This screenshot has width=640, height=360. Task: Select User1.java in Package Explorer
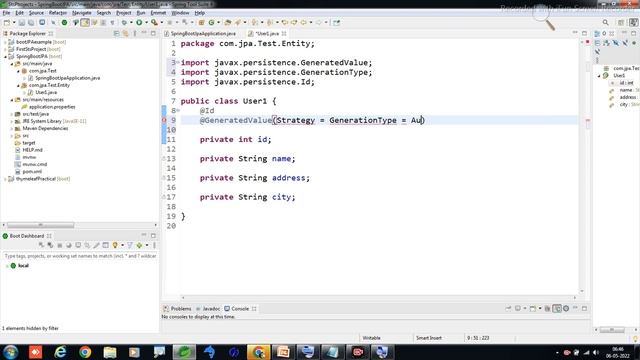click(46, 93)
